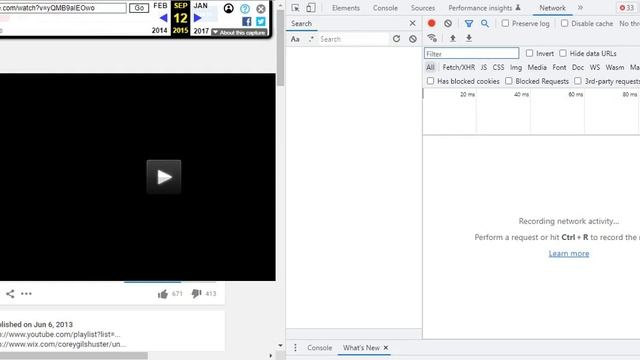Close the Wayback toolbar X icon
Screen dimensions: 640x360
(261, 9)
